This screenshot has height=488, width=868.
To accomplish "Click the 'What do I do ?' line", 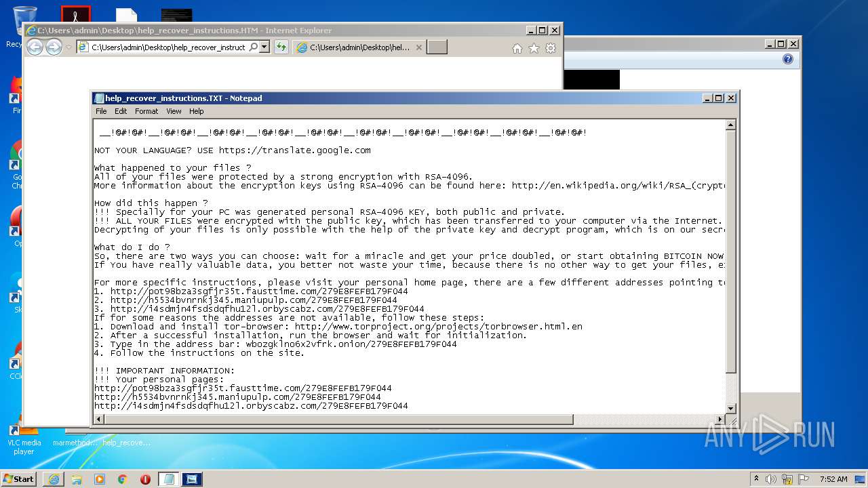I will [x=132, y=247].
